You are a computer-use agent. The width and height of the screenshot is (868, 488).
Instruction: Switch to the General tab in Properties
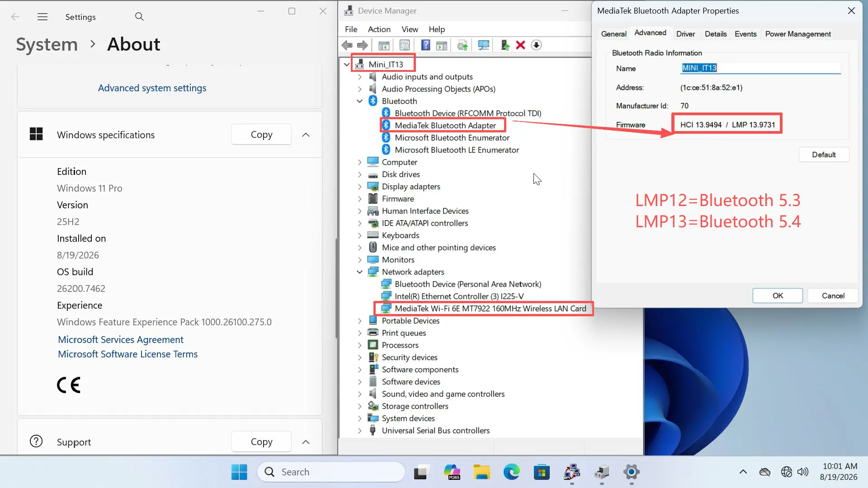pyautogui.click(x=613, y=34)
